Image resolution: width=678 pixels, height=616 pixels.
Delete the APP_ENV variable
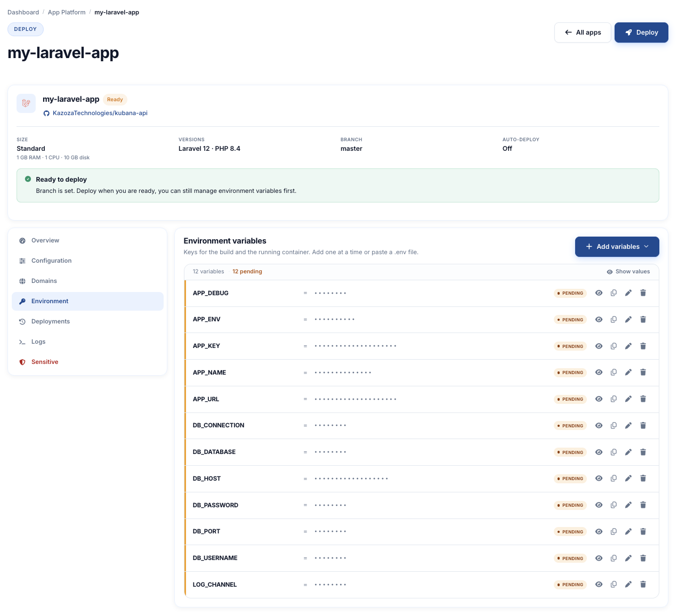pos(643,320)
